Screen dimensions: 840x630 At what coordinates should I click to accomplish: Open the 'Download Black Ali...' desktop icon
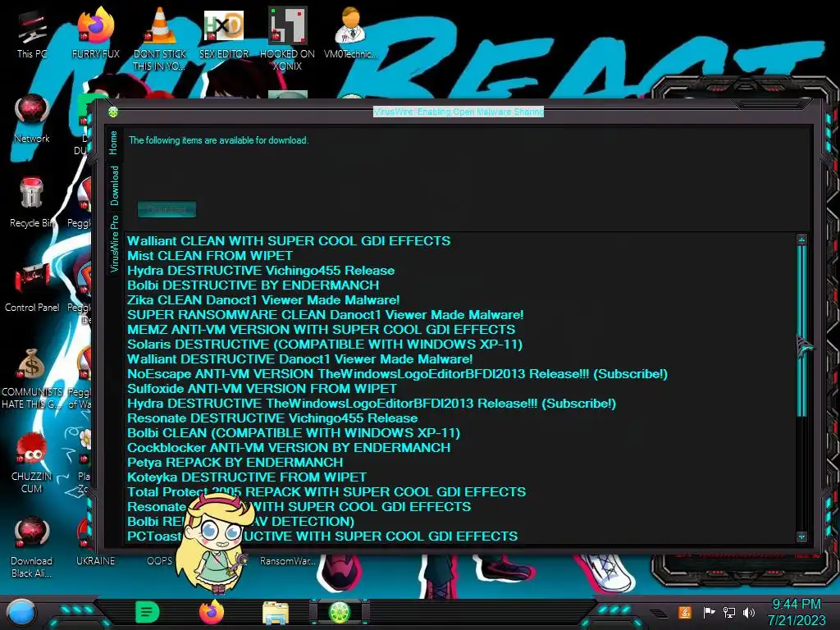coord(32,547)
